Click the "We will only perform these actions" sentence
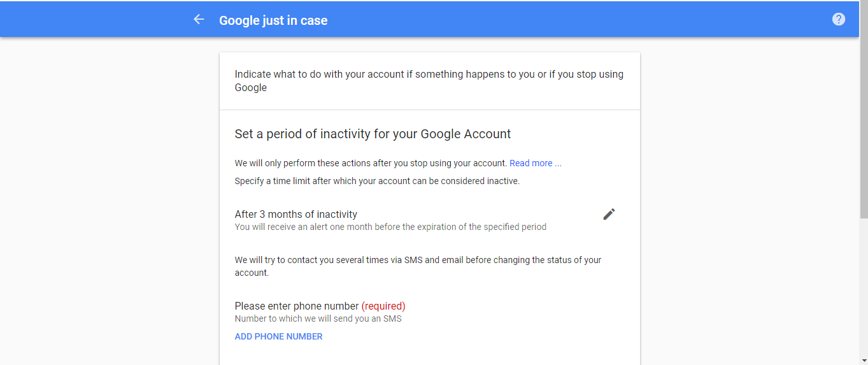Image resolution: width=868 pixels, height=365 pixels. pyautogui.click(x=371, y=163)
